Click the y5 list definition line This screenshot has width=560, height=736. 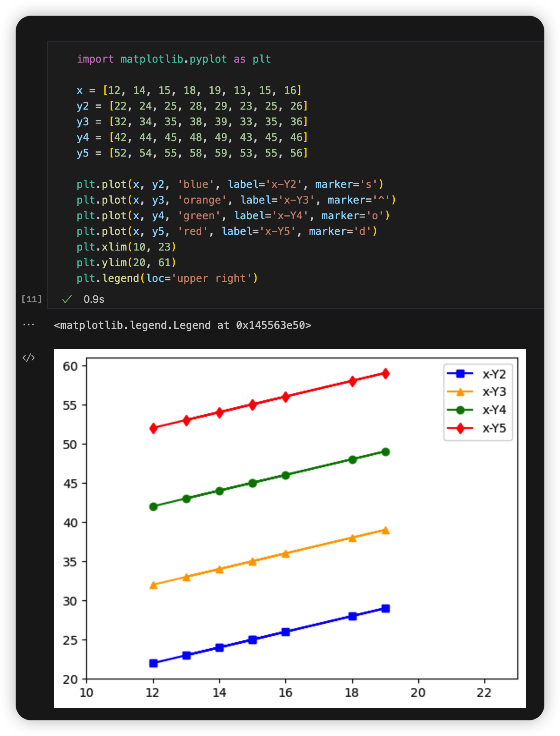pyautogui.click(x=192, y=153)
